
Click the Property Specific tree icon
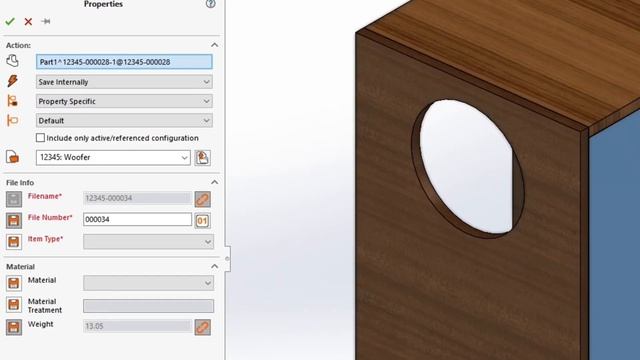[13, 100]
